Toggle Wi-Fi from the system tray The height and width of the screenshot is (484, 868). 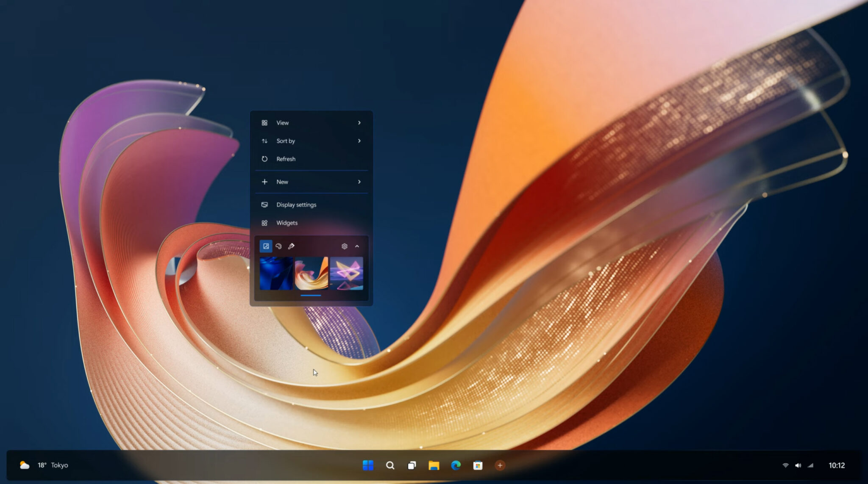[785, 465]
